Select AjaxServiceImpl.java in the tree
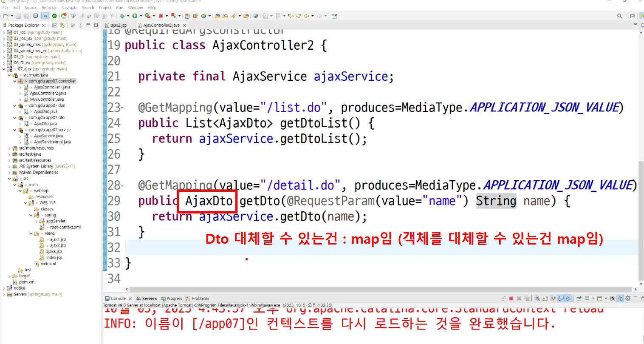 [x=52, y=142]
